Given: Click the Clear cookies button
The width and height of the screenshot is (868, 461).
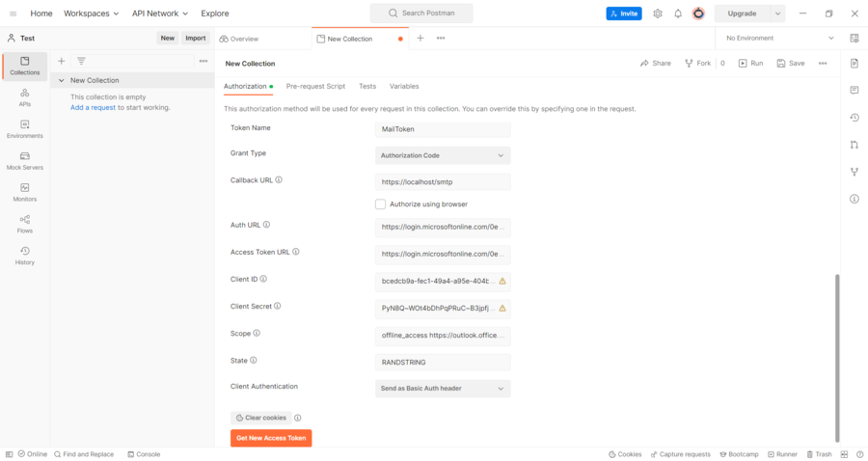Looking at the screenshot, I should tap(260, 418).
